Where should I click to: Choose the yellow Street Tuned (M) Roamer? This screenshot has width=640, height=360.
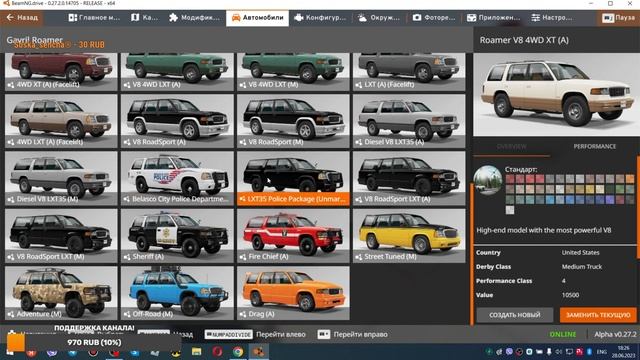pyautogui.click(x=409, y=236)
